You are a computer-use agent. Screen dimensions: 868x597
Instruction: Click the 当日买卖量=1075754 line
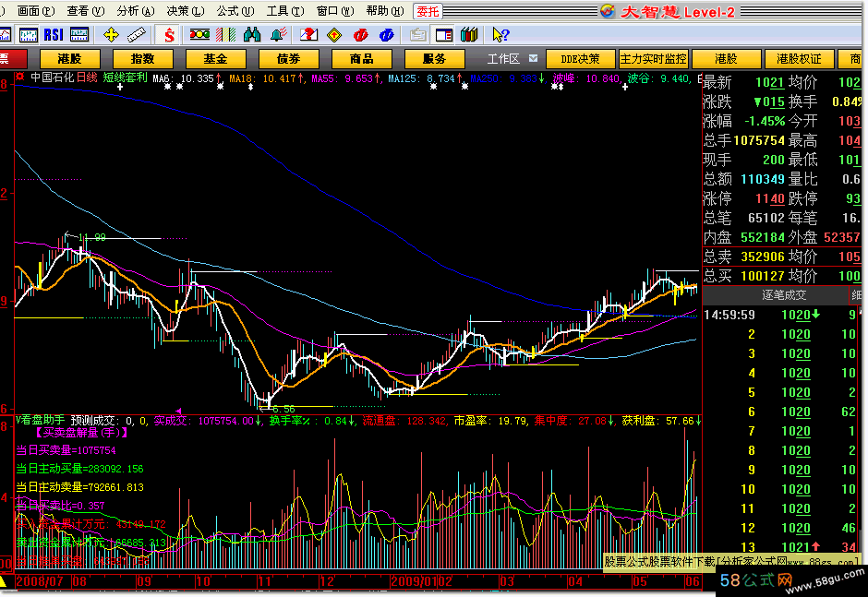click(x=66, y=450)
